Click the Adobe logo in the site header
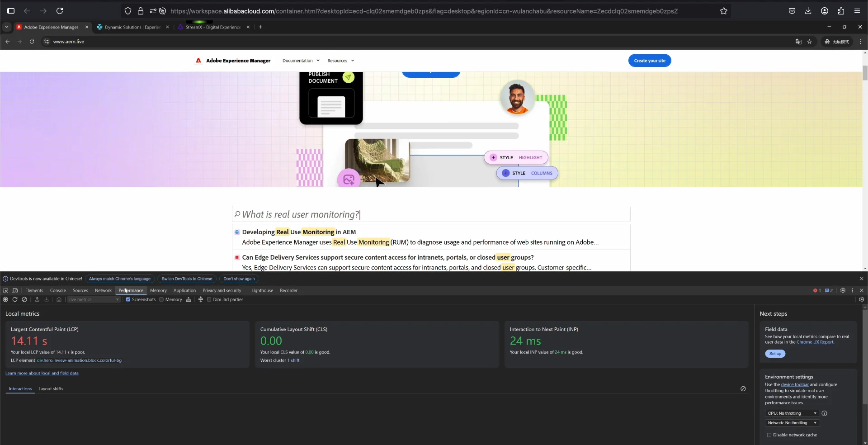This screenshot has width=868, height=445. [198, 61]
